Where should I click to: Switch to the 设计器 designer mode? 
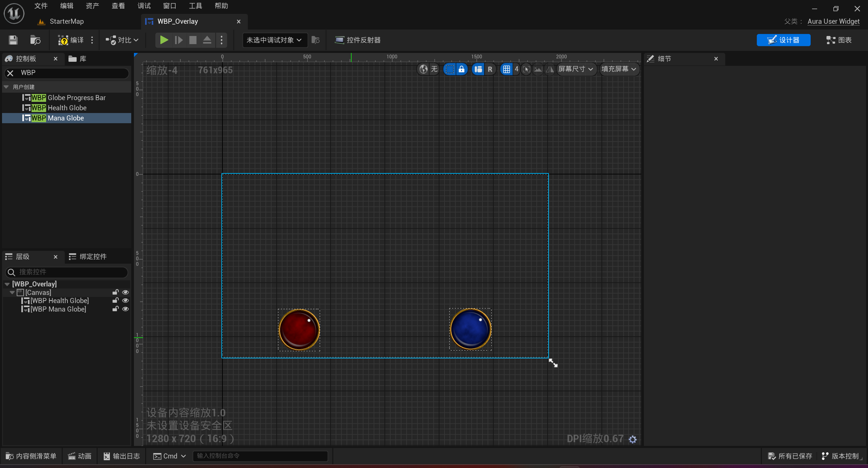[784, 40]
